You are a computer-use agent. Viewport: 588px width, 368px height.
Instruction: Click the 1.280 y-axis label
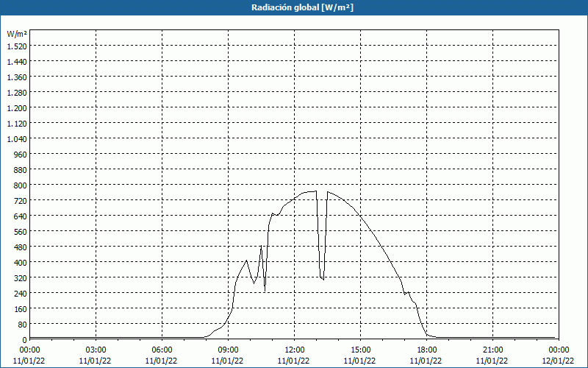[17, 93]
